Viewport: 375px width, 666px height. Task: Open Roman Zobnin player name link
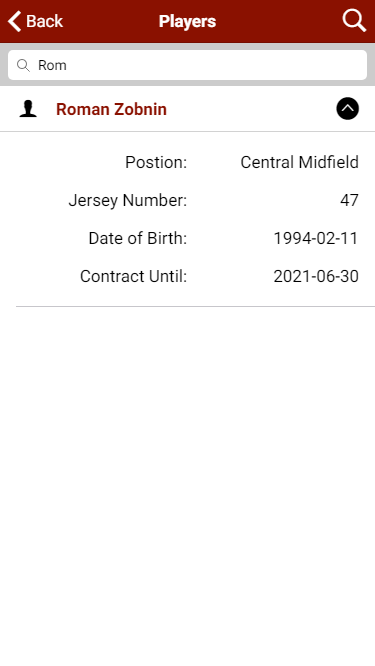click(x=111, y=109)
